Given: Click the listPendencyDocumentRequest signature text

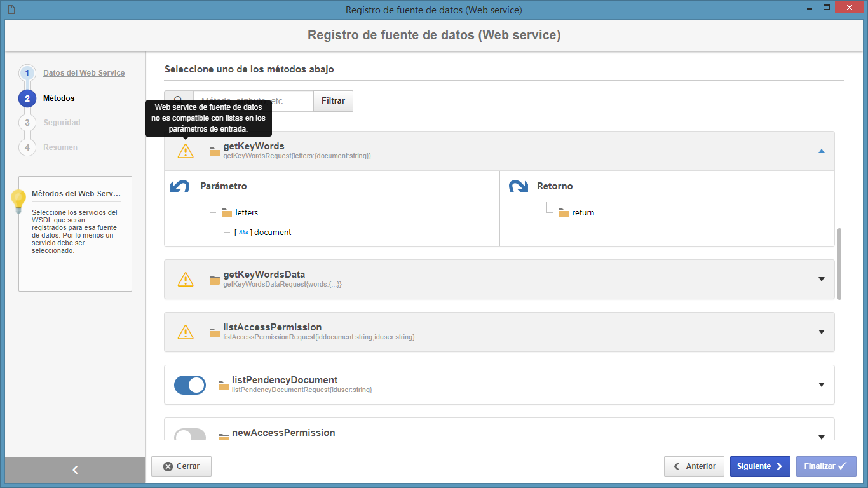Looking at the screenshot, I should [x=302, y=390].
